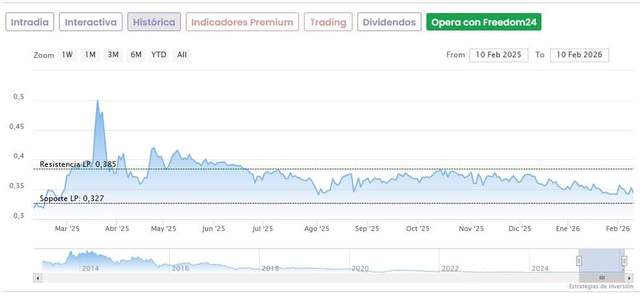This screenshot has height=297, width=644.
Task: Click Opera con Freedom24 button
Action: (484, 22)
